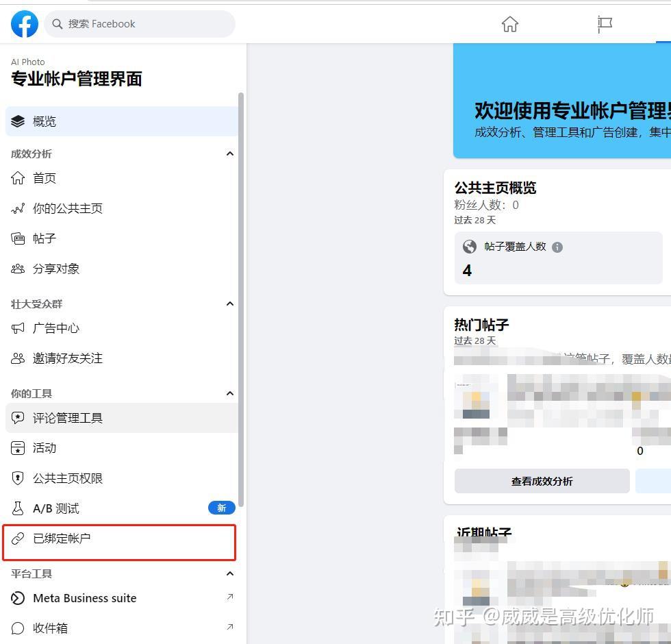Image resolution: width=671 pixels, height=644 pixels.
Task: Collapse the 你的工具 section
Action: coord(230,393)
